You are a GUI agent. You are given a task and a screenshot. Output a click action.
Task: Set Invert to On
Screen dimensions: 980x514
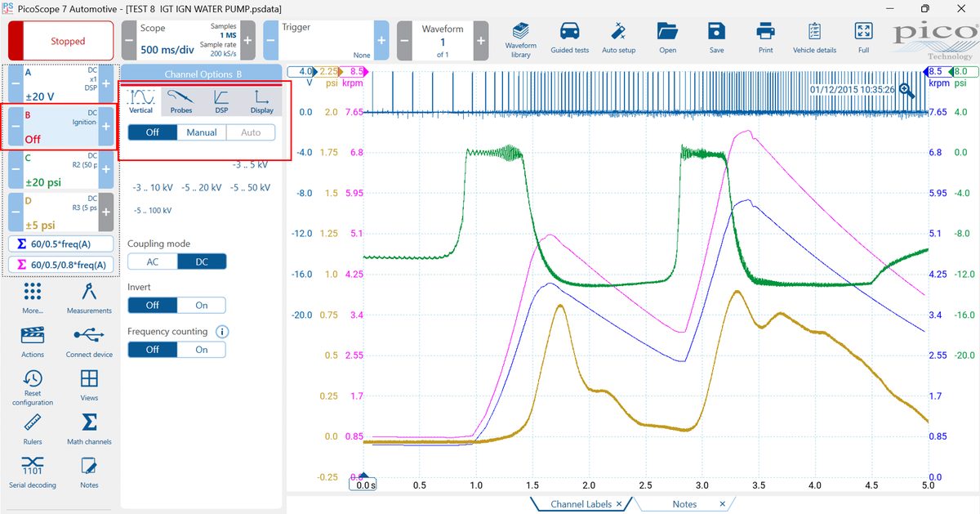[202, 305]
